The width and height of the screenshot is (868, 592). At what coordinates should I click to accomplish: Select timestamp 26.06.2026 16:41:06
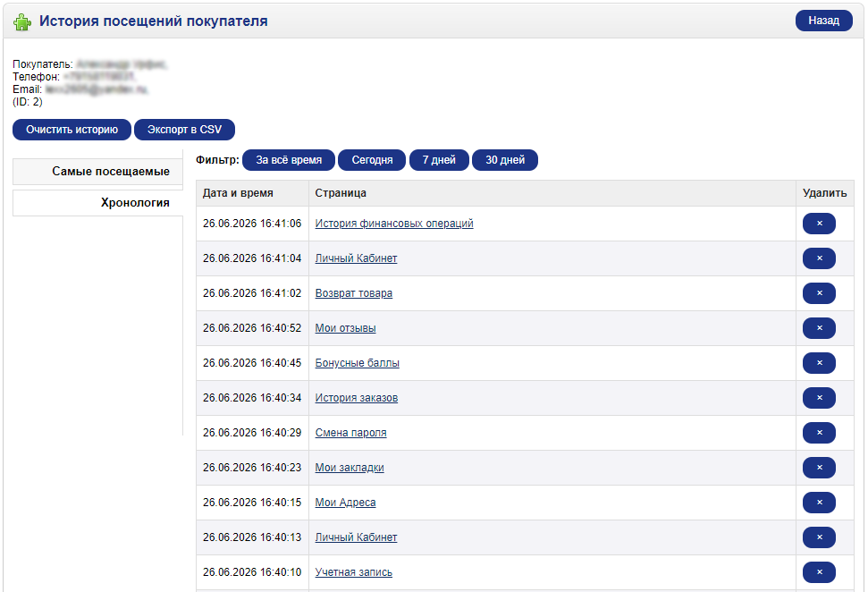[x=252, y=224]
